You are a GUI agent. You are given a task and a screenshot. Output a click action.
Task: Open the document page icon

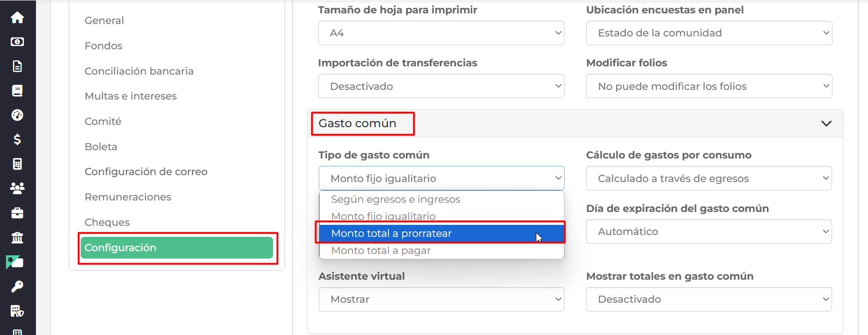click(x=17, y=66)
